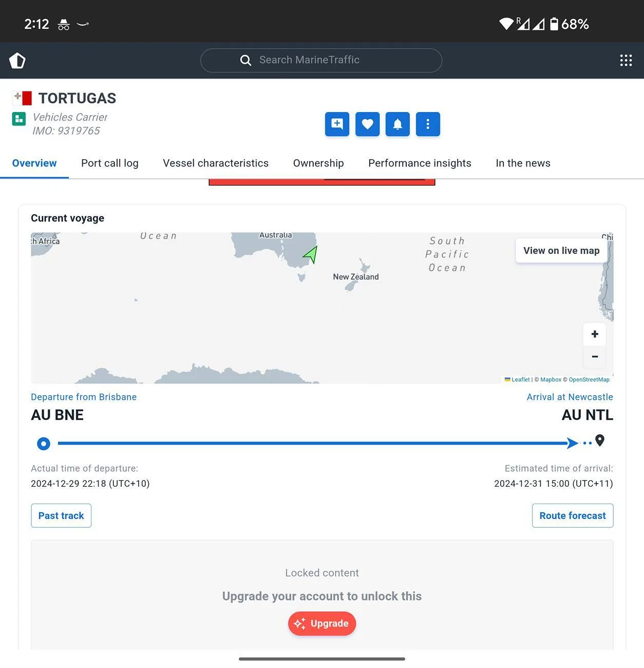Zoom in on the voyage map
The height and width of the screenshot is (668, 644).
pyautogui.click(x=595, y=334)
